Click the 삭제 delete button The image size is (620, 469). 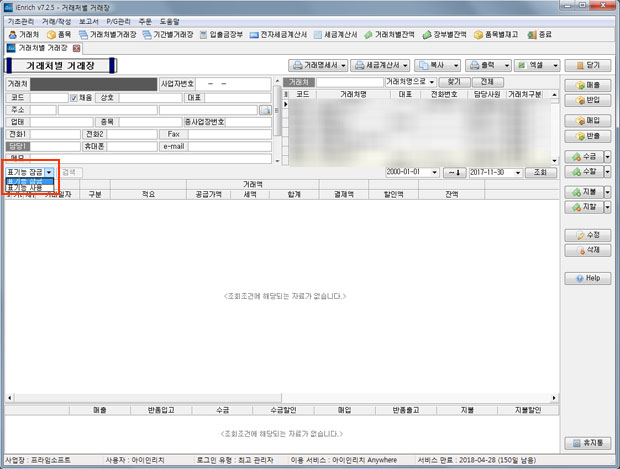[588, 249]
